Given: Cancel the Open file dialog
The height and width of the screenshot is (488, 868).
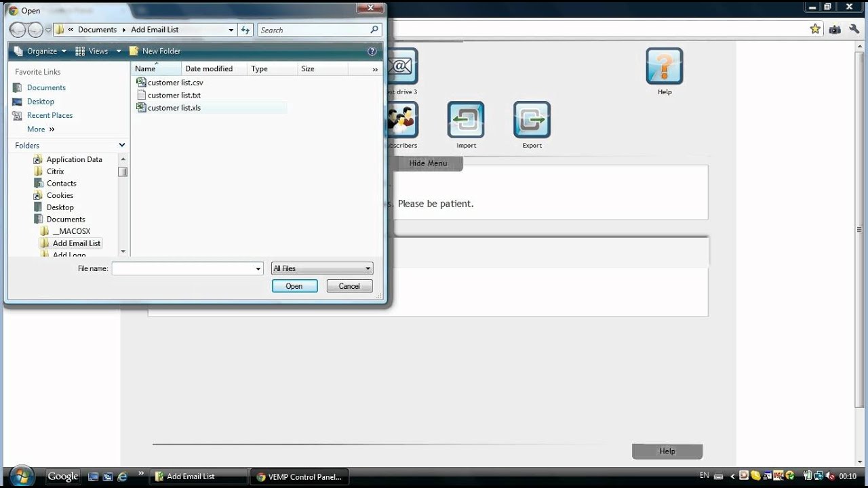Looking at the screenshot, I should tap(349, 286).
